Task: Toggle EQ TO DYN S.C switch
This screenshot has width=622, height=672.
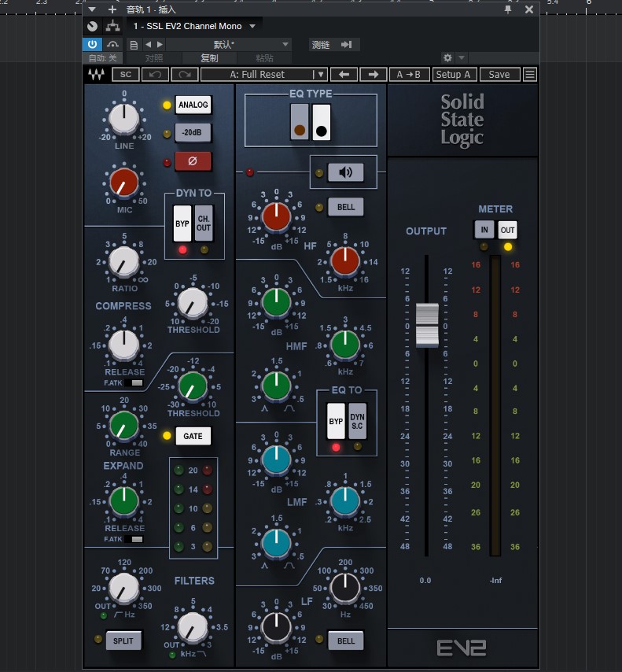Action: (x=357, y=421)
